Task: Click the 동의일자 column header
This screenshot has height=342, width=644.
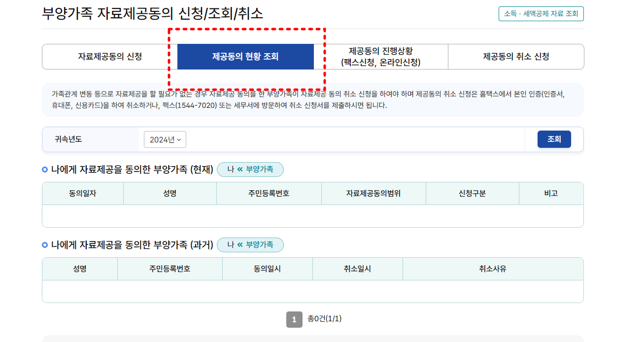Action: [x=83, y=194]
